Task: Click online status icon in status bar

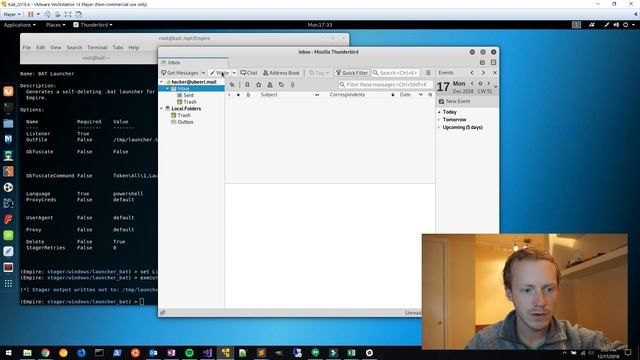Action: 162,313
